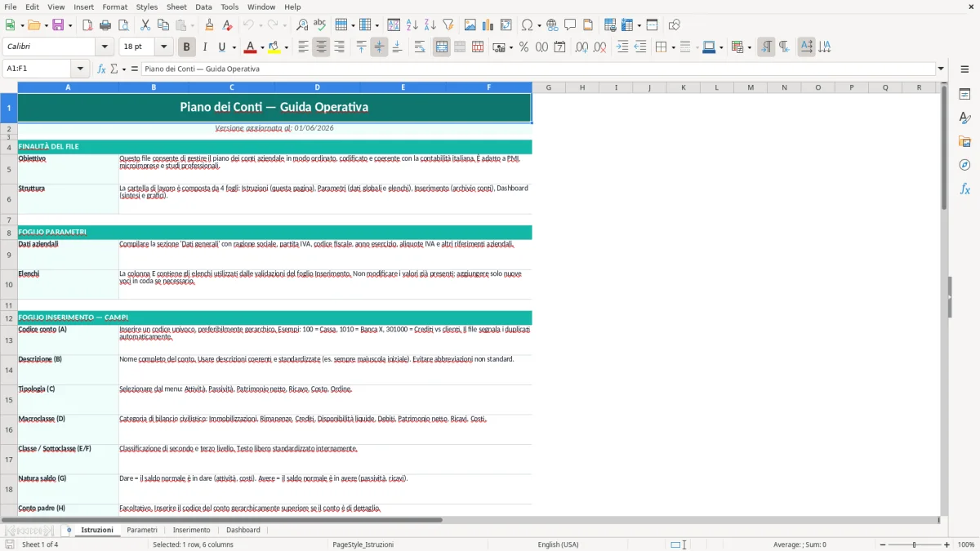Toggle Underline formatting
Screen dimensions: 980x551
point(222,47)
